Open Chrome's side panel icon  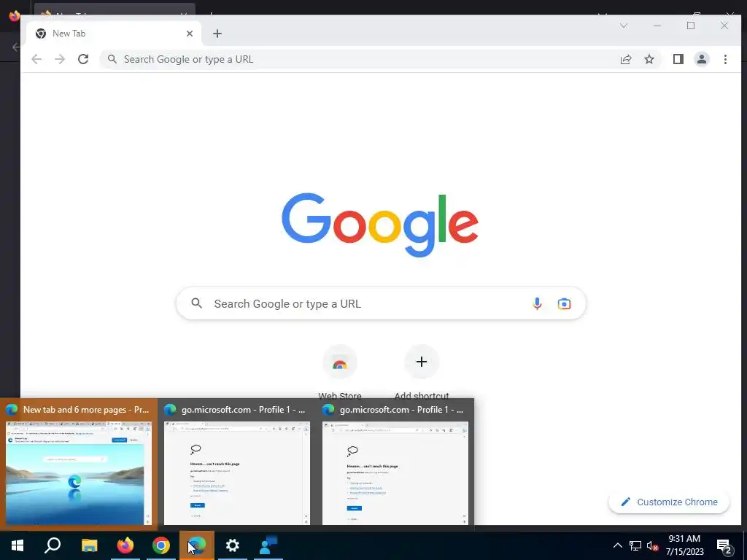pos(678,59)
